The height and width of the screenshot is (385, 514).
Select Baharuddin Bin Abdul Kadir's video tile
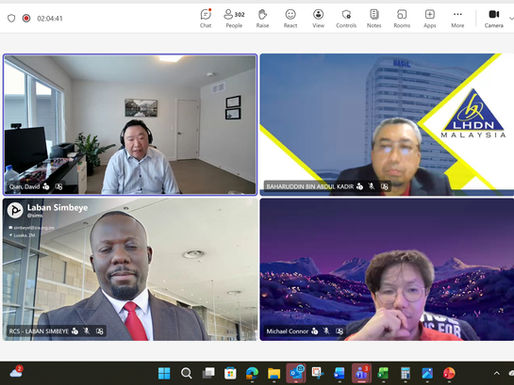coord(387,125)
